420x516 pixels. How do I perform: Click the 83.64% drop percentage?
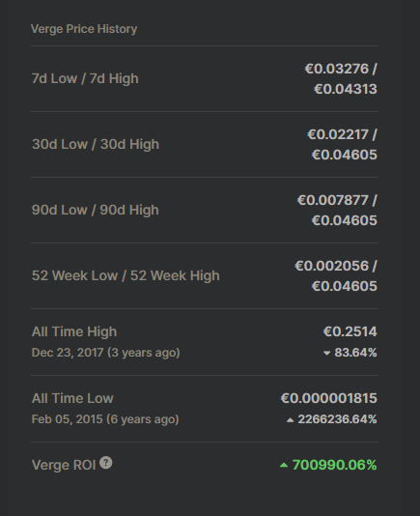(x=355, y=353)
